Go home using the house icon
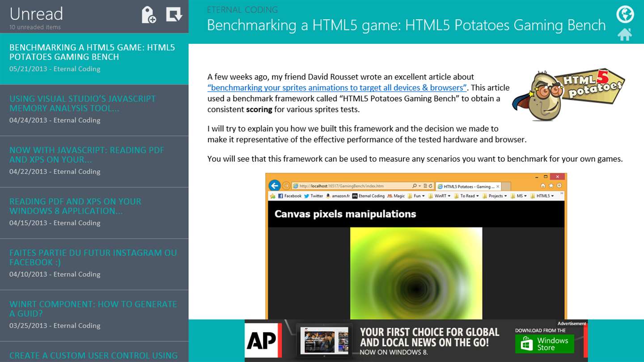The height and width of the screenshot is (362, 644). 625,34
